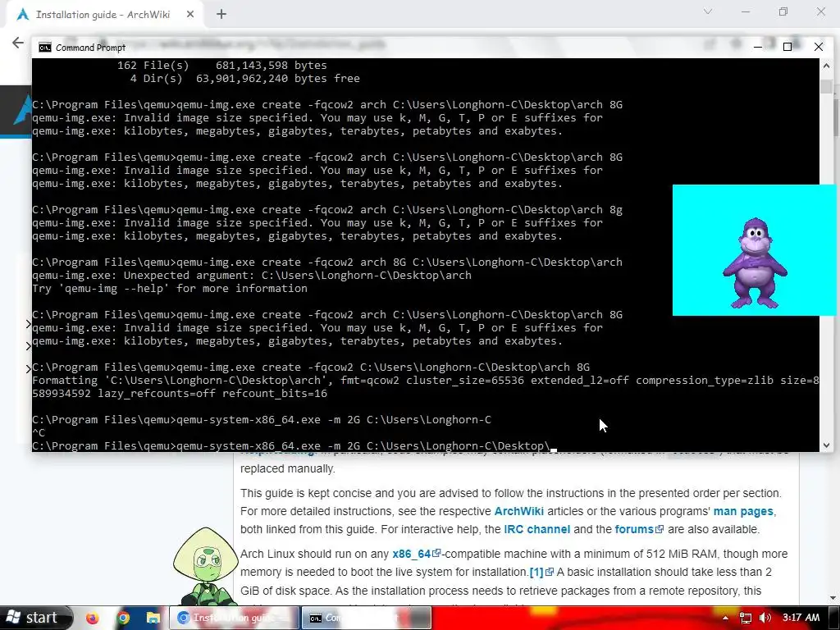Image resolution: width=840 pixels, height=630 pixels.
Task: Click '^C' line in Command Prompt
Action: tap(39, 433)
